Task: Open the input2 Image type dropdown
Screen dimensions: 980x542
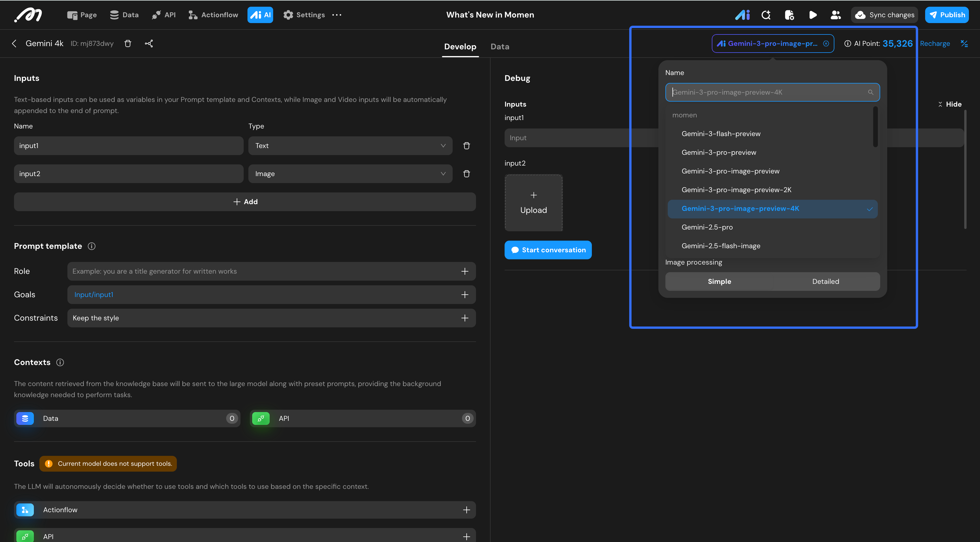Action: pyautogui.click(x=350, y=173)
